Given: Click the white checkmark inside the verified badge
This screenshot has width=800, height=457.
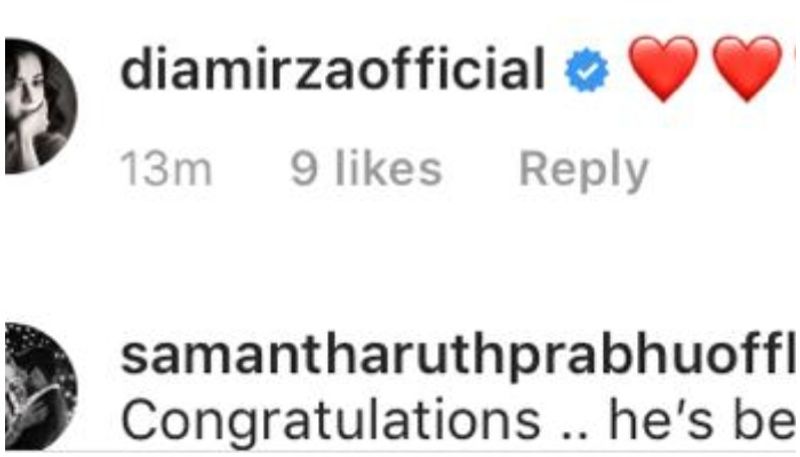Looking at the screenshot, I should point(587,71).
